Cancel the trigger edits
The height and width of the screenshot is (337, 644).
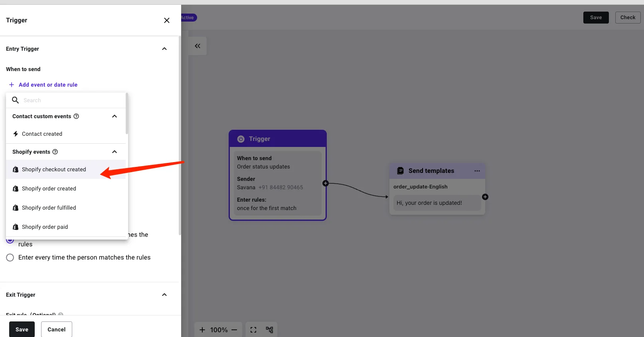click(57, 329)
